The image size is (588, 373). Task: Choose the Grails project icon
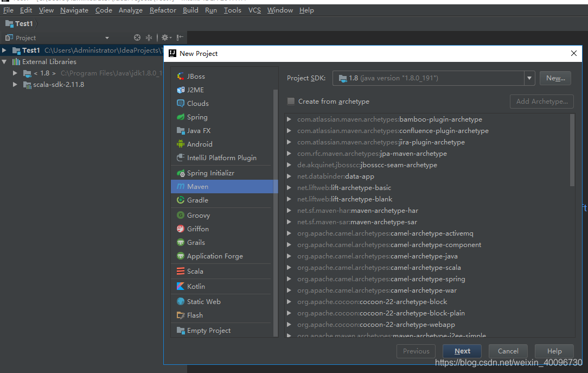[181, 242]
